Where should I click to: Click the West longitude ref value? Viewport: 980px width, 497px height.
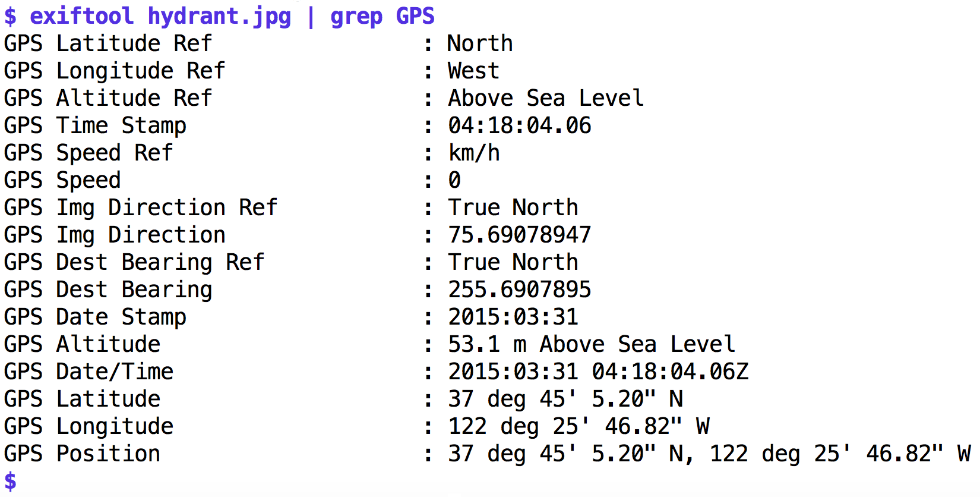[473, 71]
